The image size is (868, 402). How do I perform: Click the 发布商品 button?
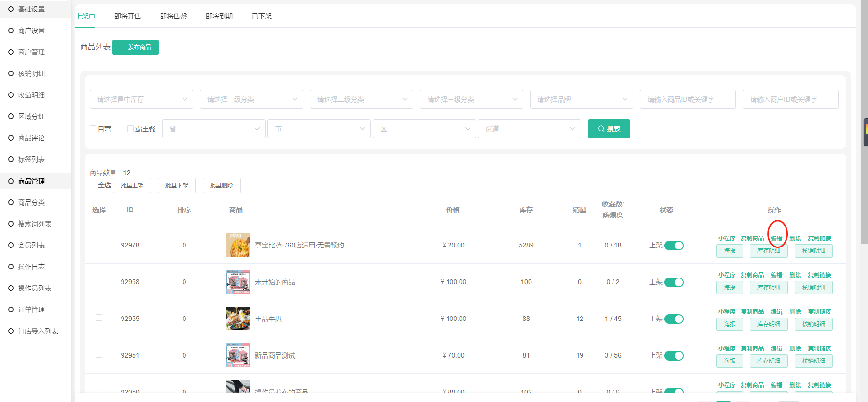coord(135,47)
